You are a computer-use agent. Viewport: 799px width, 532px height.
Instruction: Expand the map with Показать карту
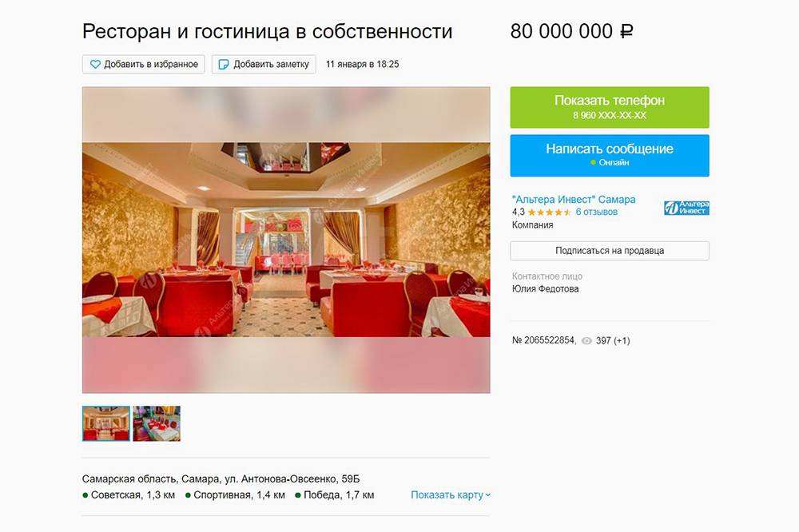click(451, 494)
